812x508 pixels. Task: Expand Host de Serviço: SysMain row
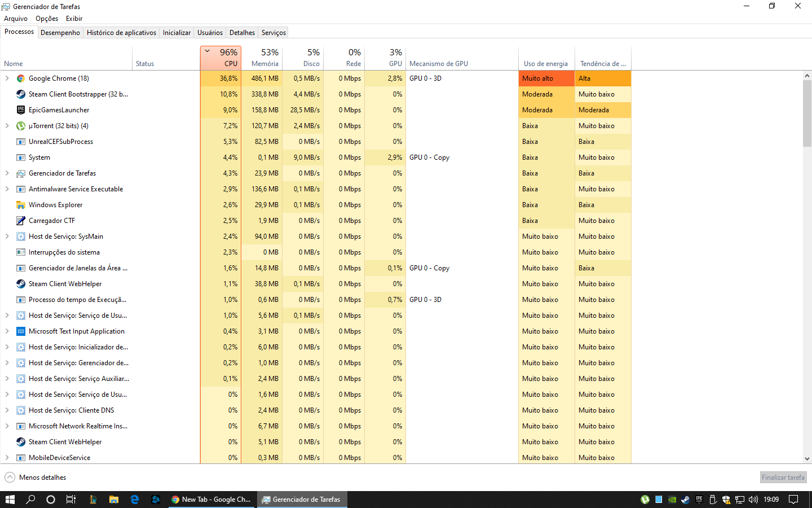pyautogui.click(x=7, y=237)
